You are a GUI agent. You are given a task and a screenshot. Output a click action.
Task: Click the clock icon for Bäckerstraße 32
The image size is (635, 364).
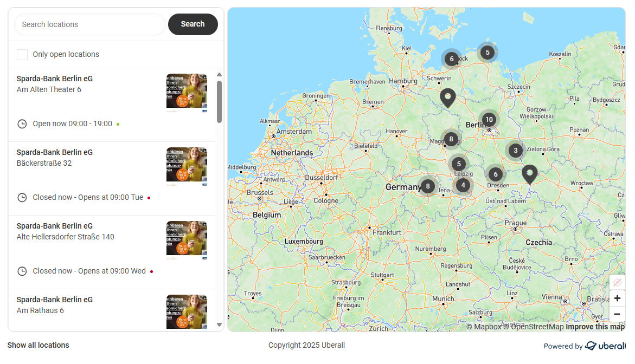pos(22,197)
